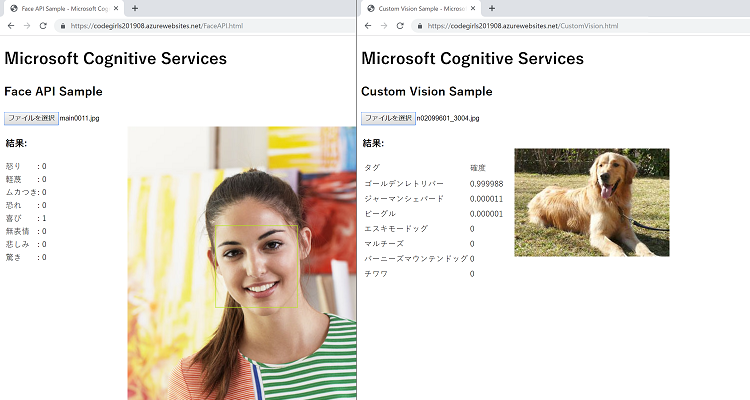Click the Custom Vision Sample heading
This screenshot has height=400, width=750.
427,91
